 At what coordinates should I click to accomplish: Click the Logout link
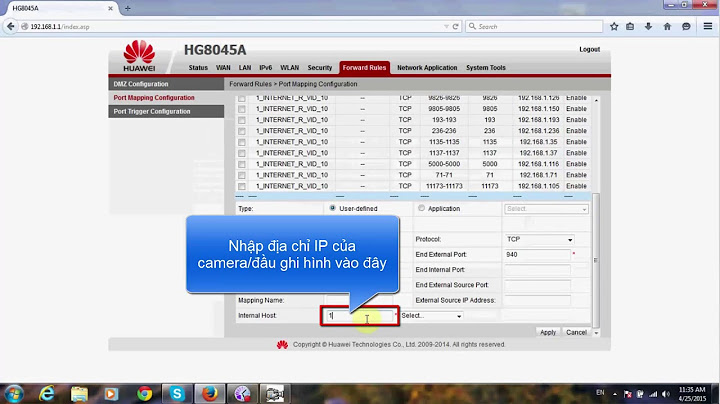pos(589,49)
